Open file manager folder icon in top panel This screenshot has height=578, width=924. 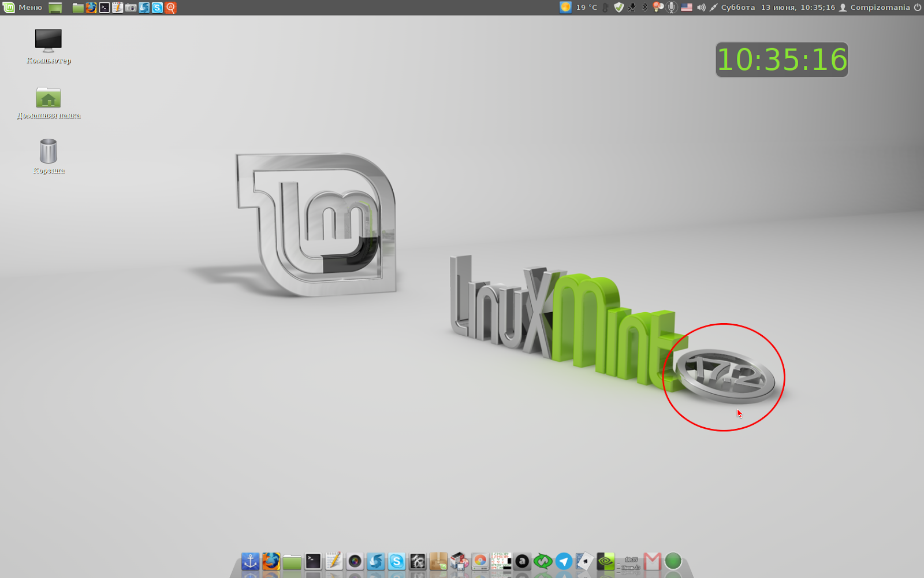(77, 8)
